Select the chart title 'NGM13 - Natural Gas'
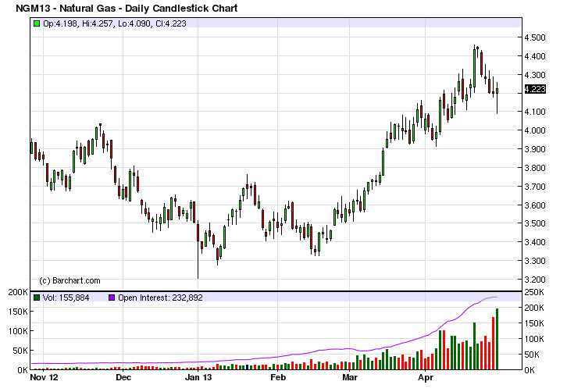The image size is (567, 392). (x=66, y=8)
